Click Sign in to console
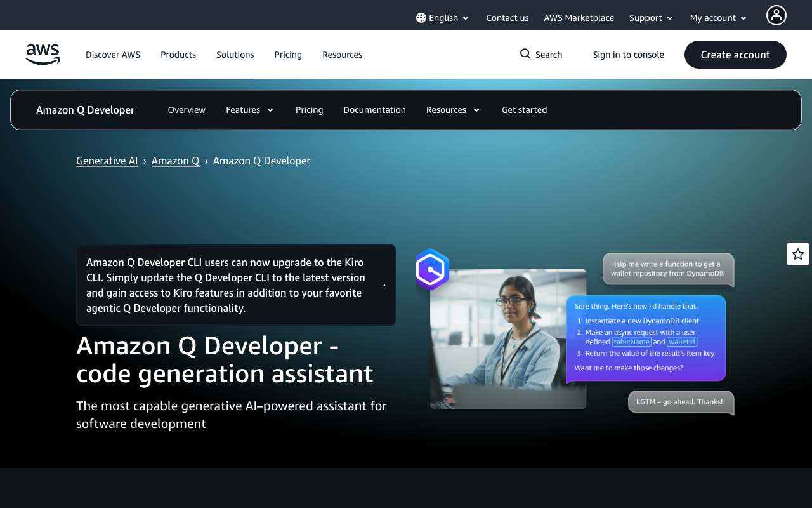 click(x=628, y=55)
